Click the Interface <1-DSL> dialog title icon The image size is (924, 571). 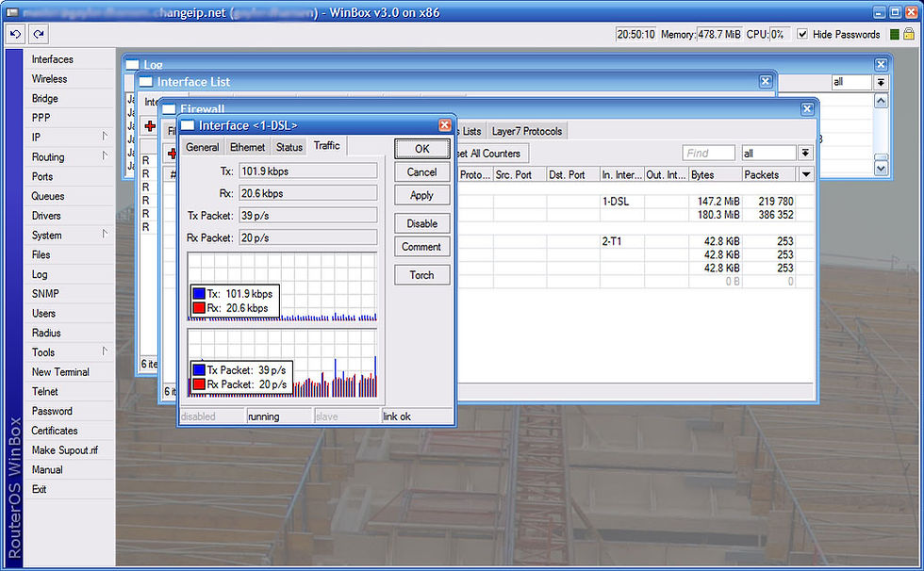click(x=188, y=125)
